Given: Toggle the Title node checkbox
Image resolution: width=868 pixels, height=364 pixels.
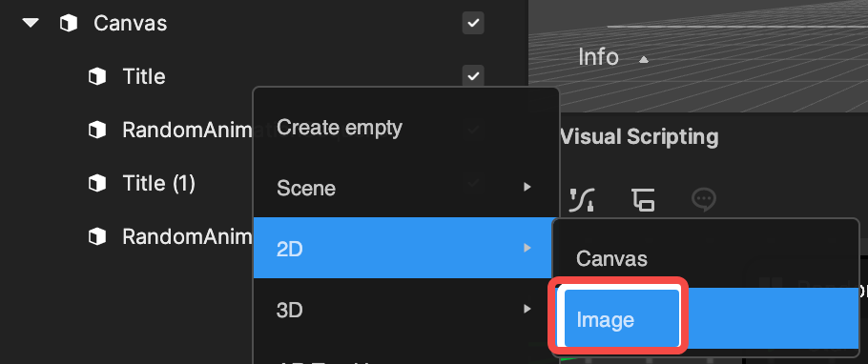Looking at the screenshot, I should click(473, 76).
